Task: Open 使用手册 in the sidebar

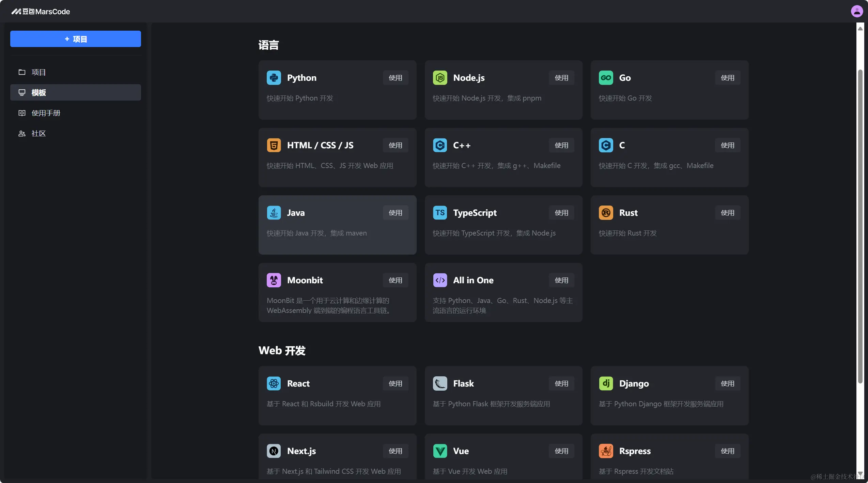Action: (76, 113)
